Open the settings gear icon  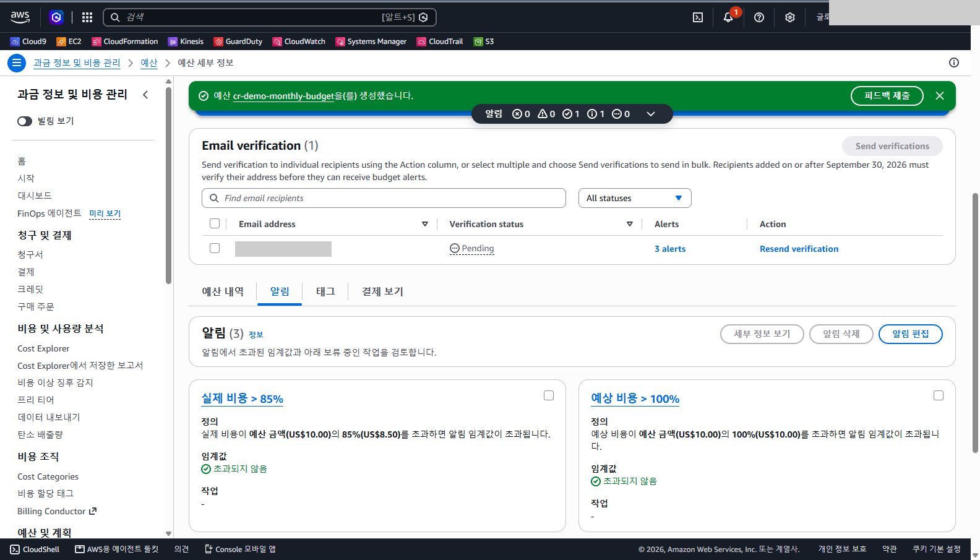(x=790, y=17)
